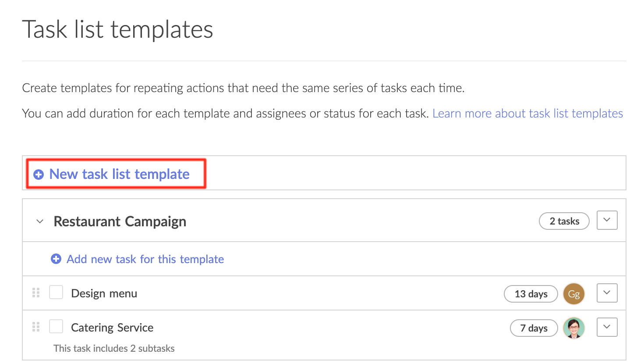This screenshot has height=364, width=644.
Task: Click the Catering Service assignee photo avatar
Action: coord(574,328)
